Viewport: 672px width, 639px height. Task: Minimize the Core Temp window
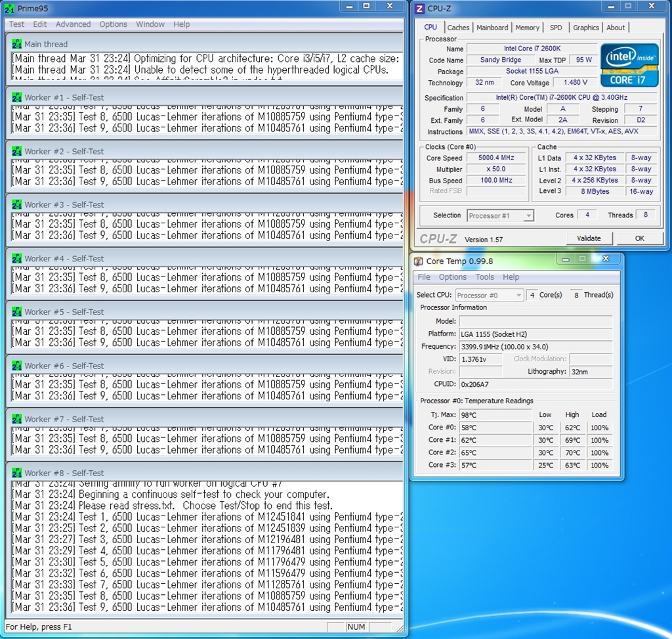coord(566,259)
